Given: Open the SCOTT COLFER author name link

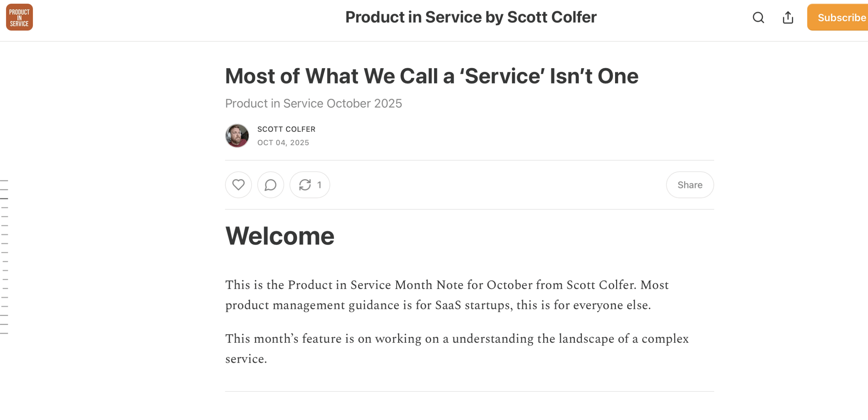Looking at the screenshot, I should click(x=286, y=129).
